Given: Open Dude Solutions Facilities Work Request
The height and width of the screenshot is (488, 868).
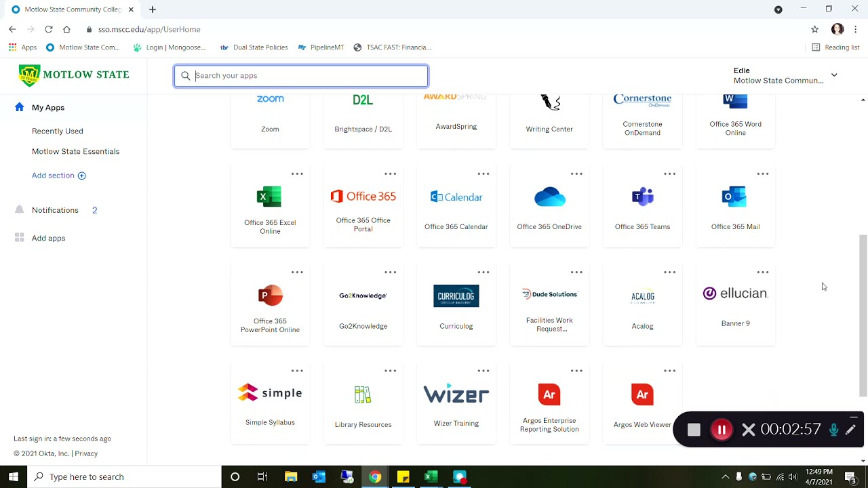Looking at the screenshot, I should tap(549, 305).
